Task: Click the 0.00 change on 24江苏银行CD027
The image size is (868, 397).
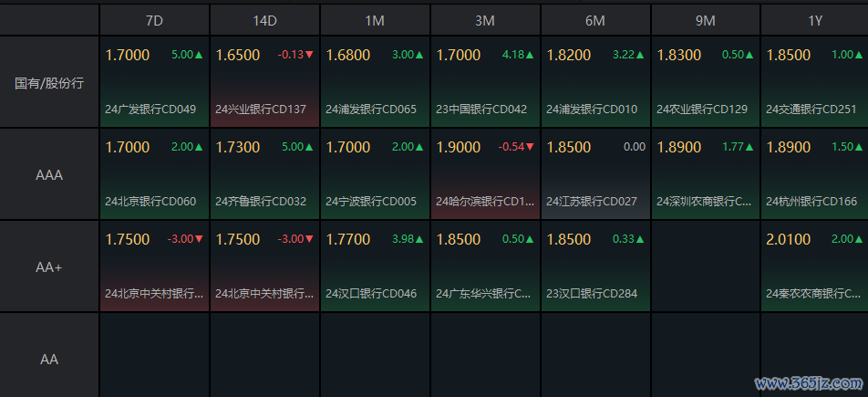Action: click(635, 147)
